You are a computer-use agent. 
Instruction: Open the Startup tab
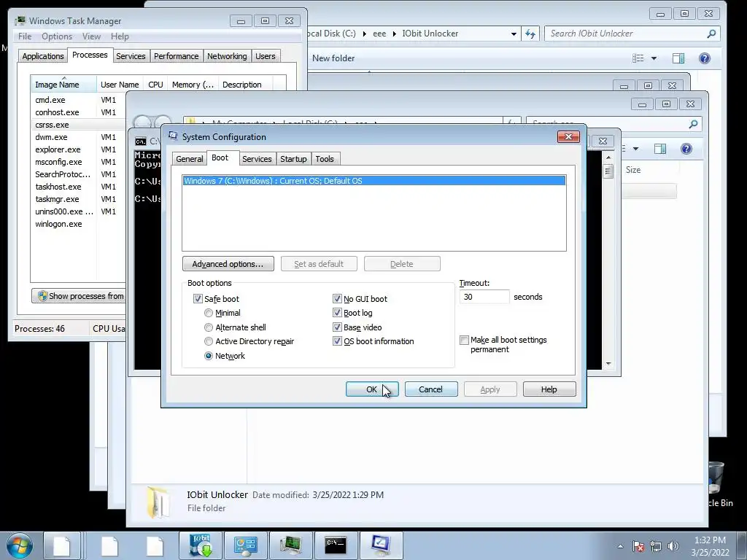point(293,158)
